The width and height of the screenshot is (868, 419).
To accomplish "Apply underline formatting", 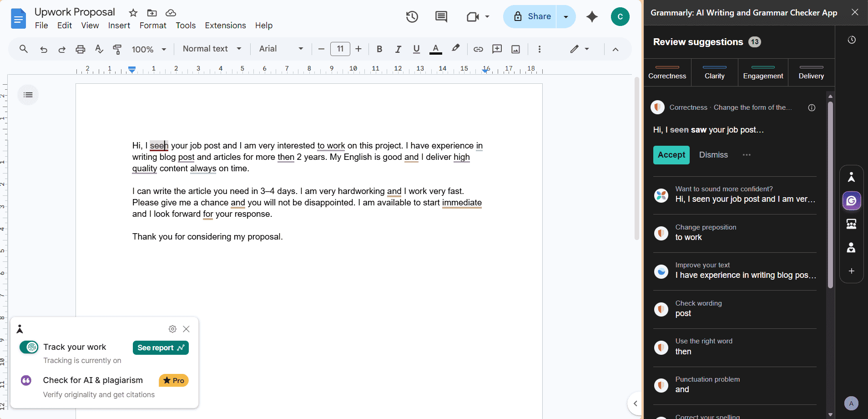I will pos(416,49).
